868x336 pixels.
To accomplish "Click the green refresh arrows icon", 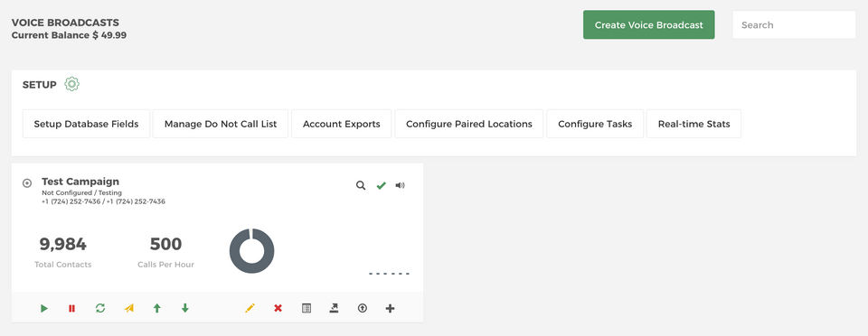I will point(100,308).
